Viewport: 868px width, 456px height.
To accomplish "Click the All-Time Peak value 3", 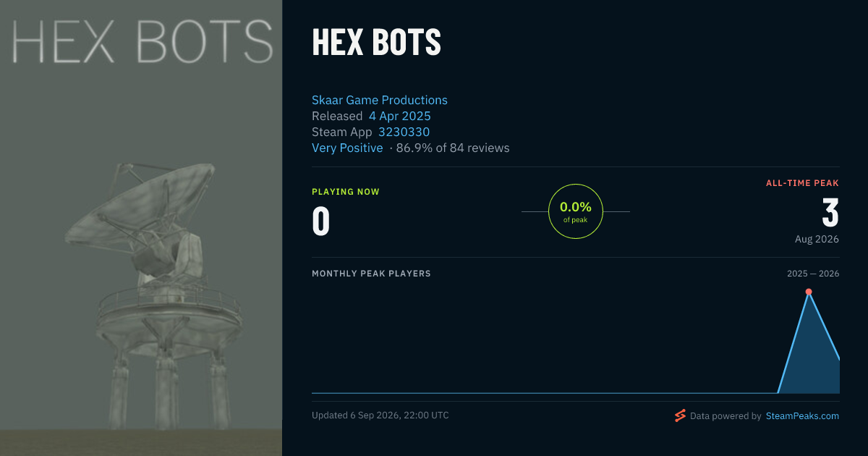I will coord(830,213).
